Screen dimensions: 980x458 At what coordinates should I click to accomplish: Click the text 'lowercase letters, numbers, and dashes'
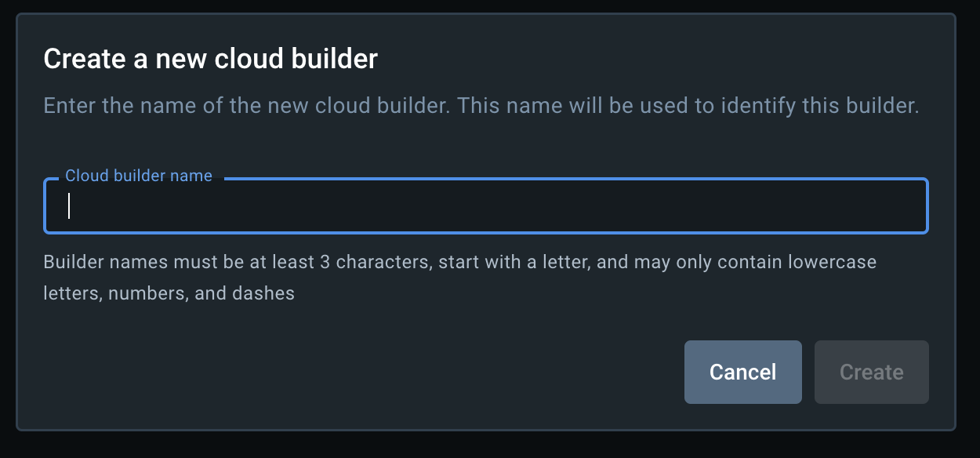pyautogui.click(x=169, y=293)
